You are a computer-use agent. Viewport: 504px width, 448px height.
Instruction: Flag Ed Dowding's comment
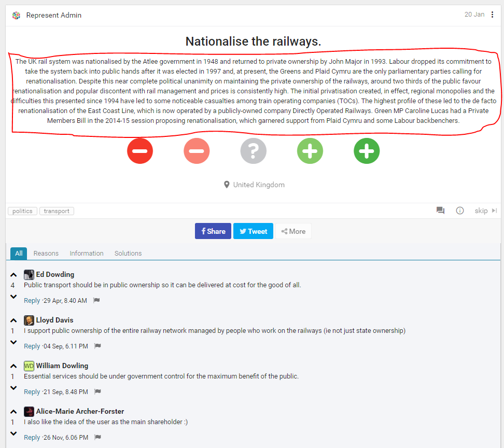coord(96,300)
